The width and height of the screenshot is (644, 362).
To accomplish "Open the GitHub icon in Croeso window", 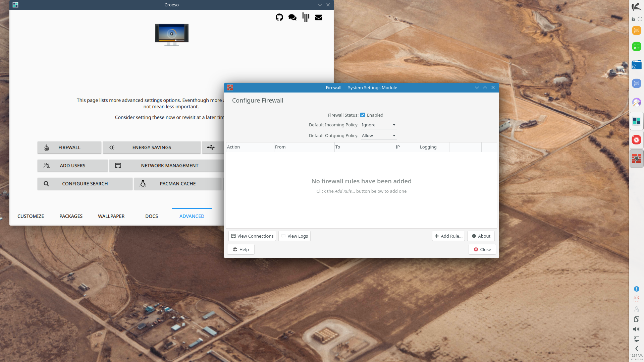I will coord(279,17).
